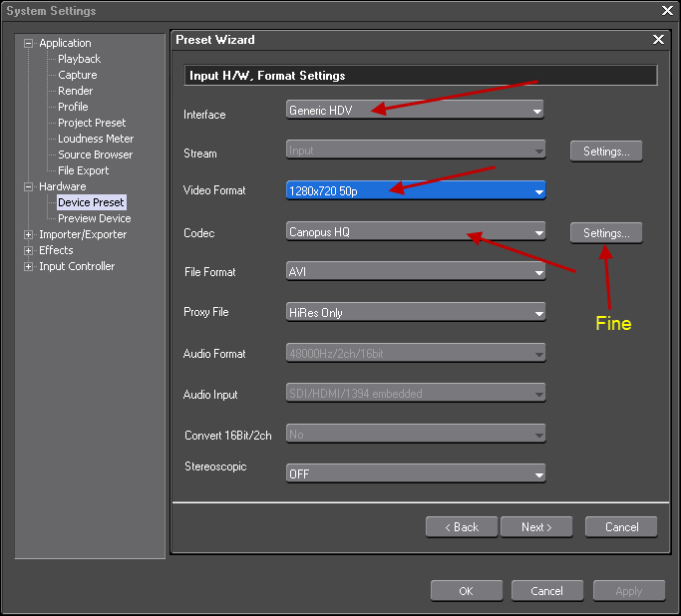Screen dimensions: 681x616
Task: Open the Video Format dropdown
Action: point(415,190)
